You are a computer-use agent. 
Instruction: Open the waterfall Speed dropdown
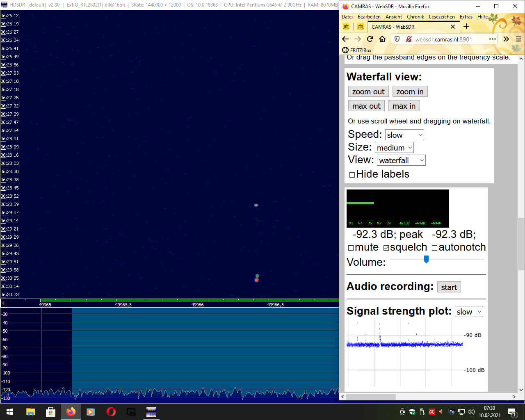(x=404, y=135)
